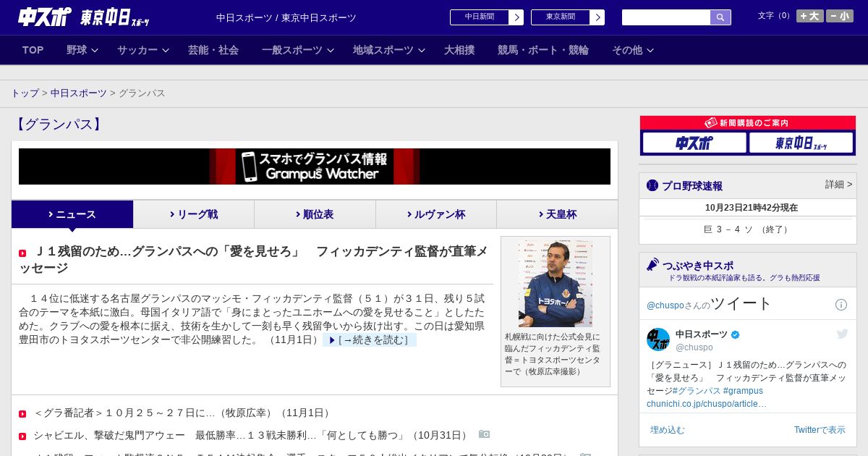Select the リーグ戦 tab

pos(194,214)
